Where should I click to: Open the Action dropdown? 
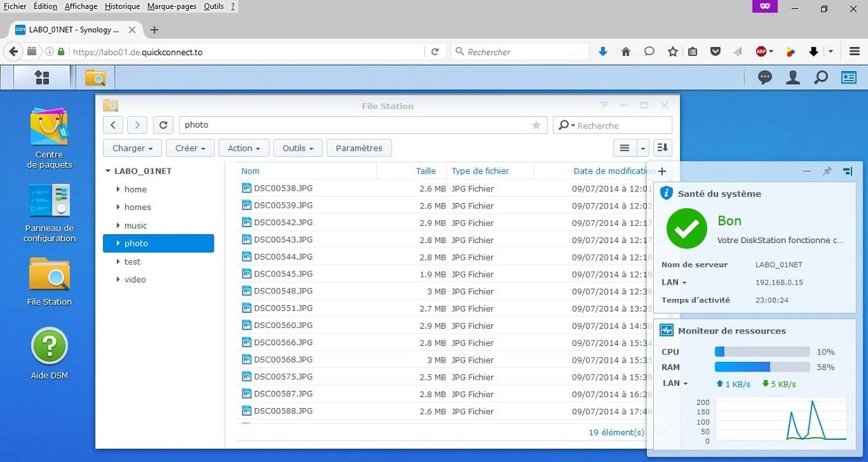(x=244, y=148)
